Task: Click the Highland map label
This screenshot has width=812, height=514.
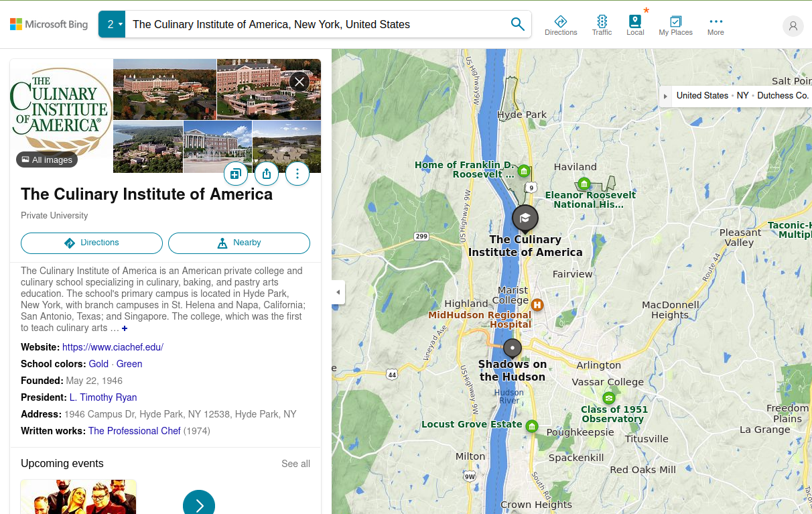Action: [x=466, y=304]
